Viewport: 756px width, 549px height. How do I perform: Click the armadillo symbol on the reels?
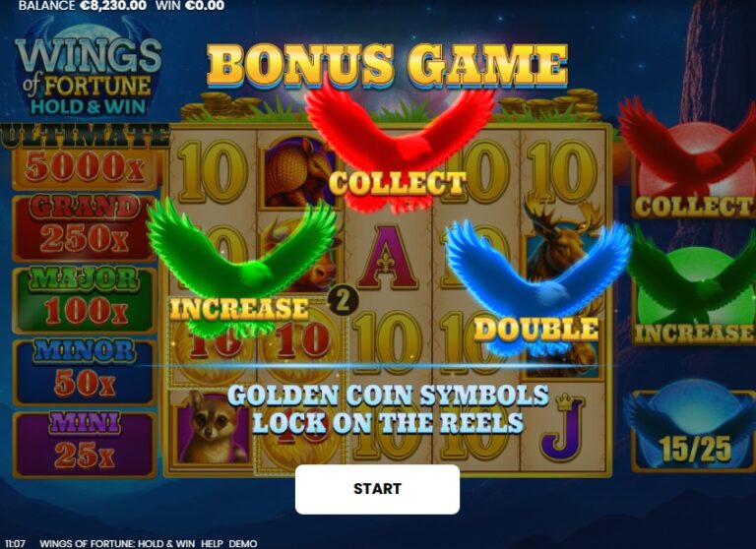(x=299, y=172)
